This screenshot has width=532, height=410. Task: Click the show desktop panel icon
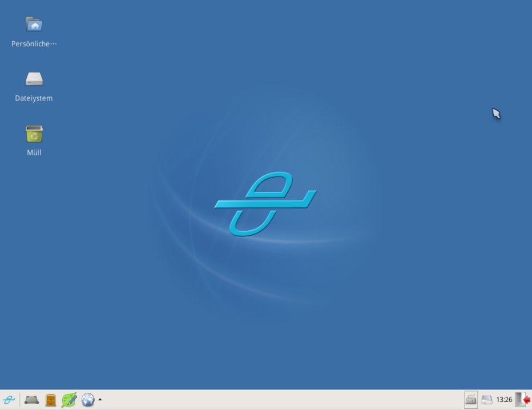[31, 400]
